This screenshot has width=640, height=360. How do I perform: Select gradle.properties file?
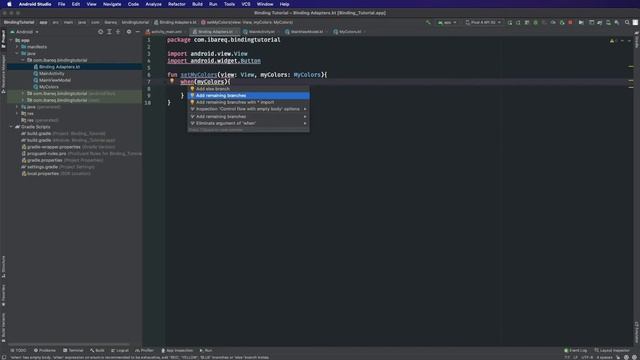click(x=44, y=160)
